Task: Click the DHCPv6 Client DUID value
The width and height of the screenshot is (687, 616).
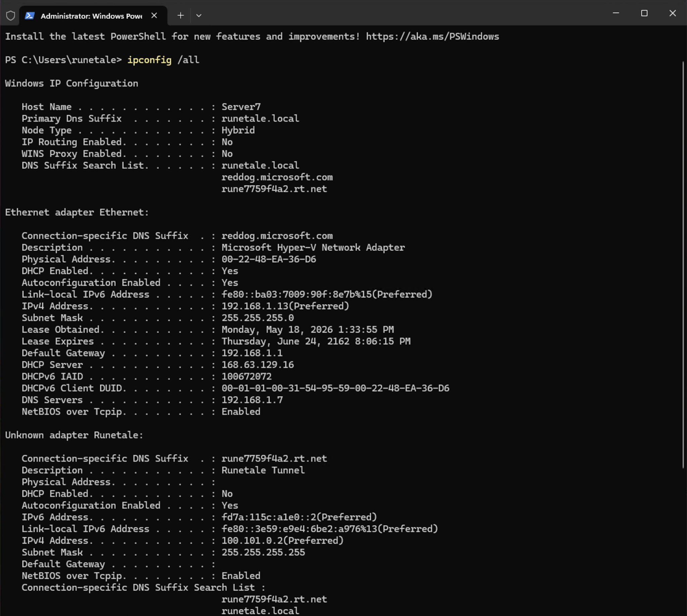Action: click(x=335, y=389)
